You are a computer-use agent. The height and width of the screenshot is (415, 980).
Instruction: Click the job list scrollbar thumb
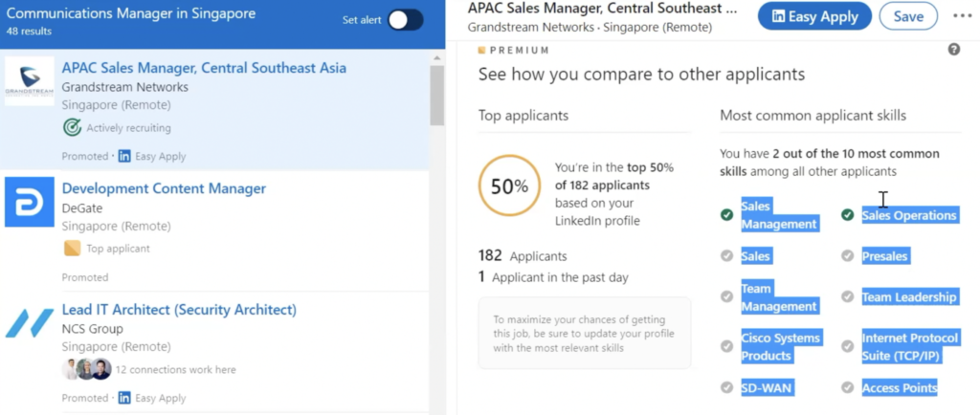436,96
